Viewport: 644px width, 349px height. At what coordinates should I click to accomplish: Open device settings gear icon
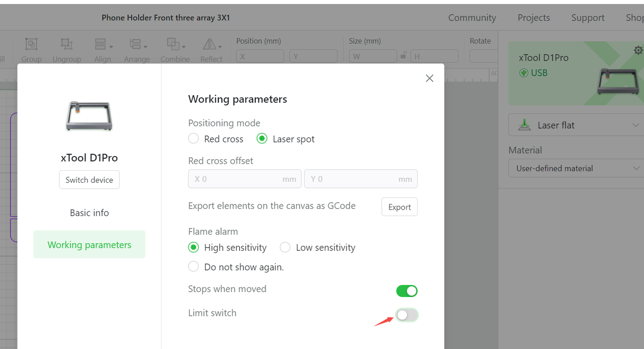pos(638,50)
